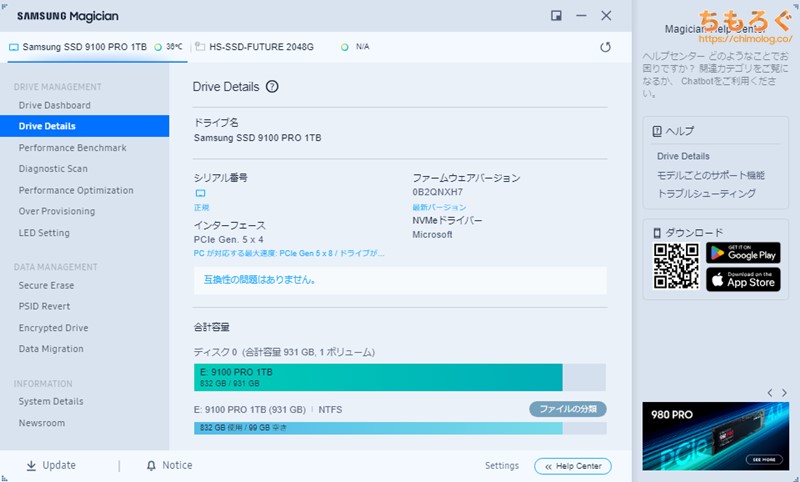This screenshot has width=800, height=482.
Task: Click the Notice bell icon
Action: tap(151, 465)
